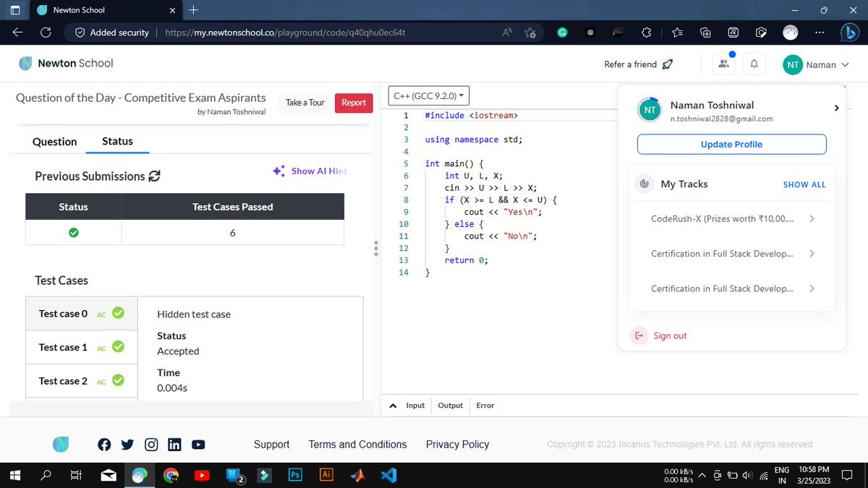This screenshot has width=868, height=488.
Task: Reload the page with Refresh button
Action: coord(45,33)
